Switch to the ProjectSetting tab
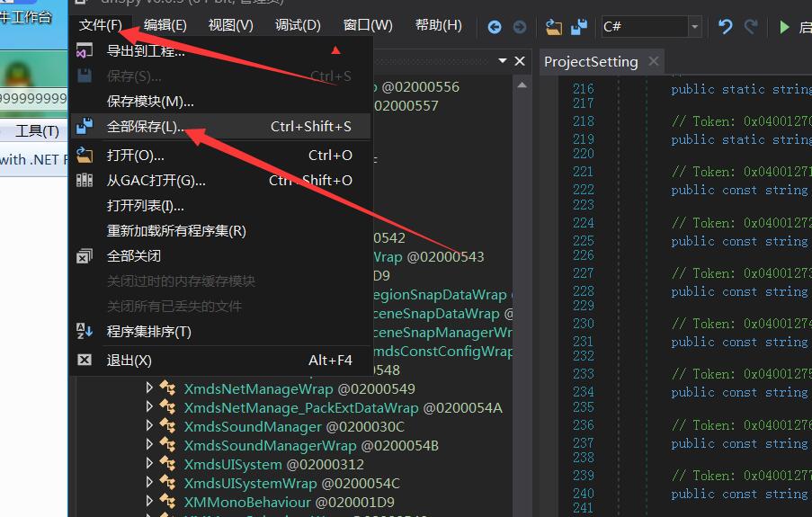This screenshot has height=517, width=812. 591,62
